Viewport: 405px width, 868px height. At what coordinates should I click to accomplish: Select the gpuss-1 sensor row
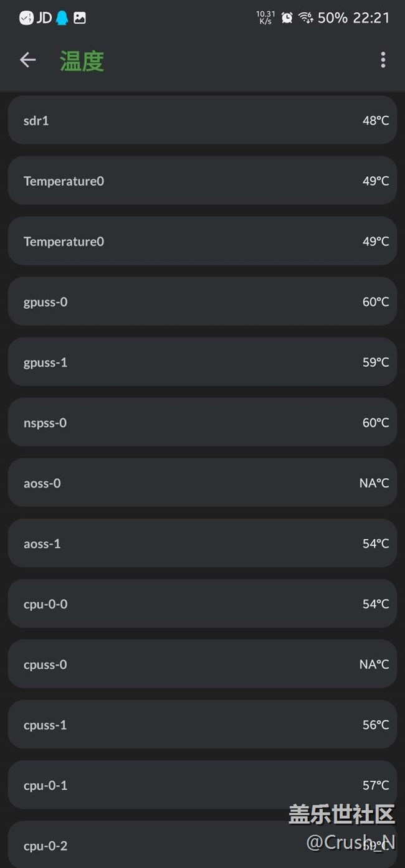[202, 362]
